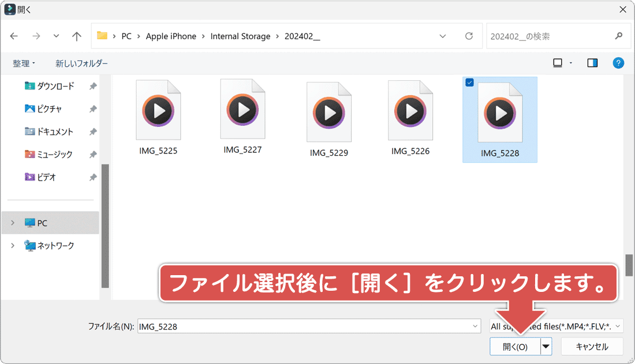This screenshot has height=364, width=635.
Task: Uncheck the selection checkbox on IMG_5228
Action: tap(469, 82)
